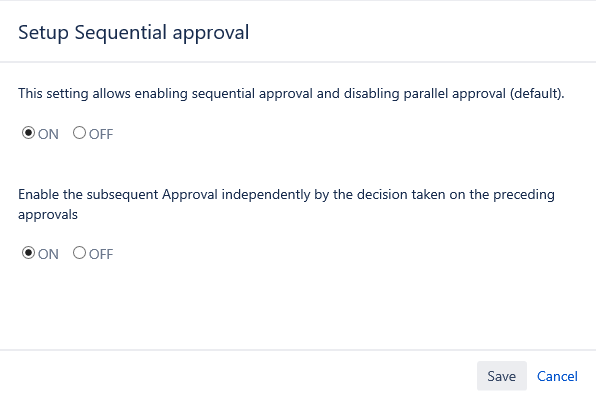The image size is (596, 399).
Task: Save the sequential approval configuration
Action: click(502, 376)
